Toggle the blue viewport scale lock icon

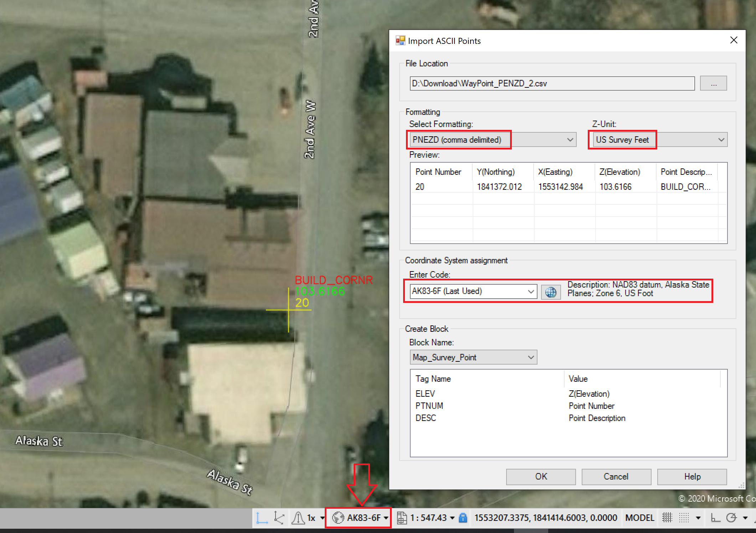coord(463,518)
